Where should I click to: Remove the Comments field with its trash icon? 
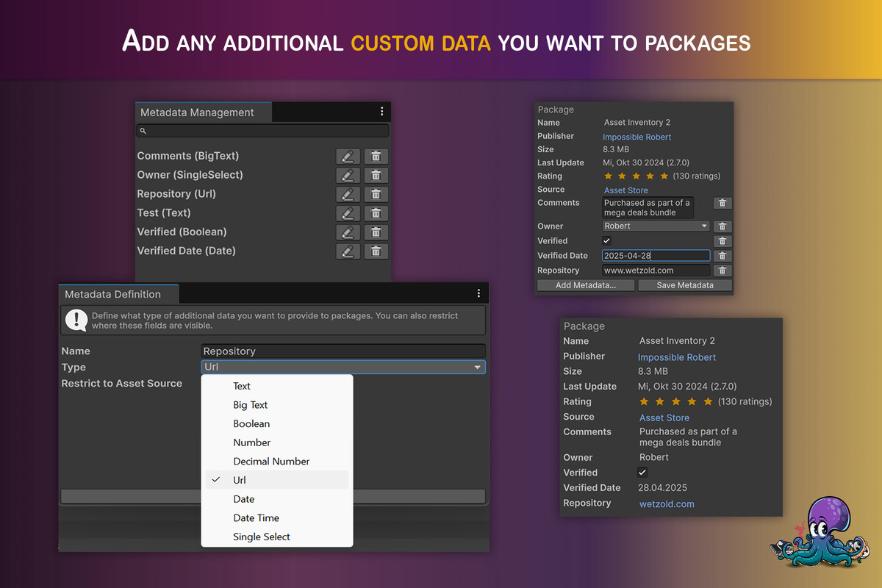pos(723,203)
